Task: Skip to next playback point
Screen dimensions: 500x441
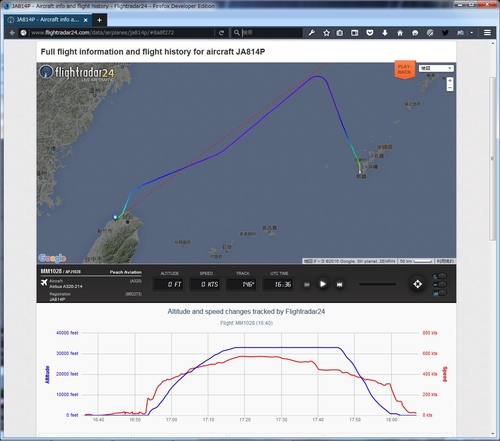Action: pos(339,285)
